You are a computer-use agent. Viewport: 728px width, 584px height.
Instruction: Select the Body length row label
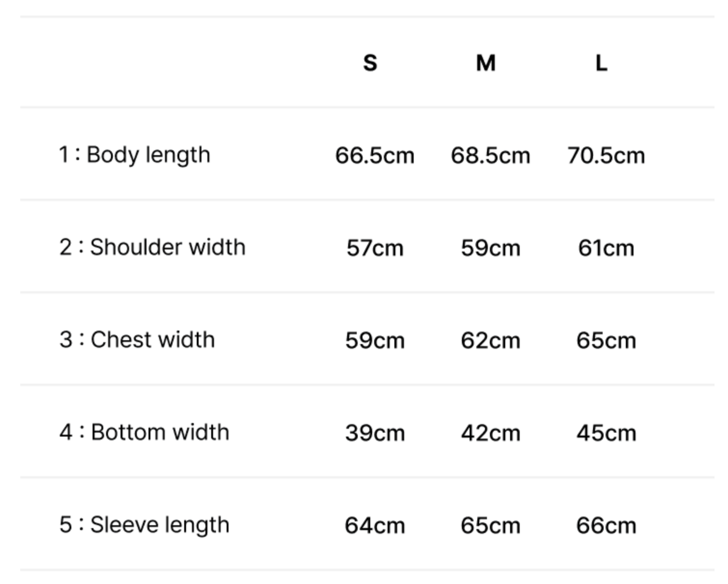(135, 155)
